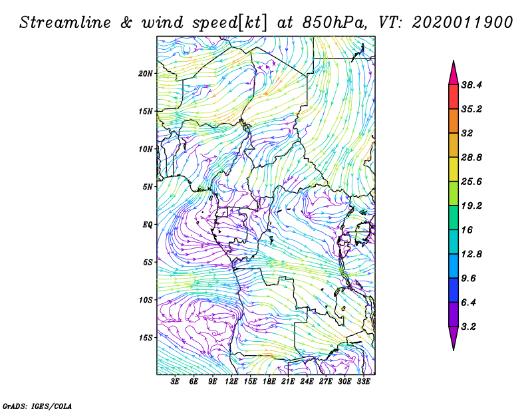Click the 10N latitude axis label
Image resolution: width=532 pixels, height=411 pixels.
(x=146, y=148)
